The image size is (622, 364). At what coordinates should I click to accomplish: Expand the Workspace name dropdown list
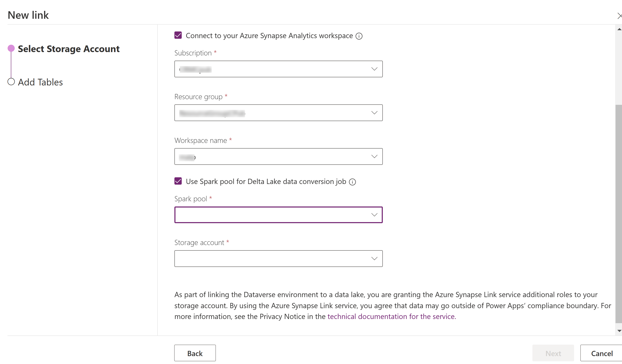coord(373,156)
